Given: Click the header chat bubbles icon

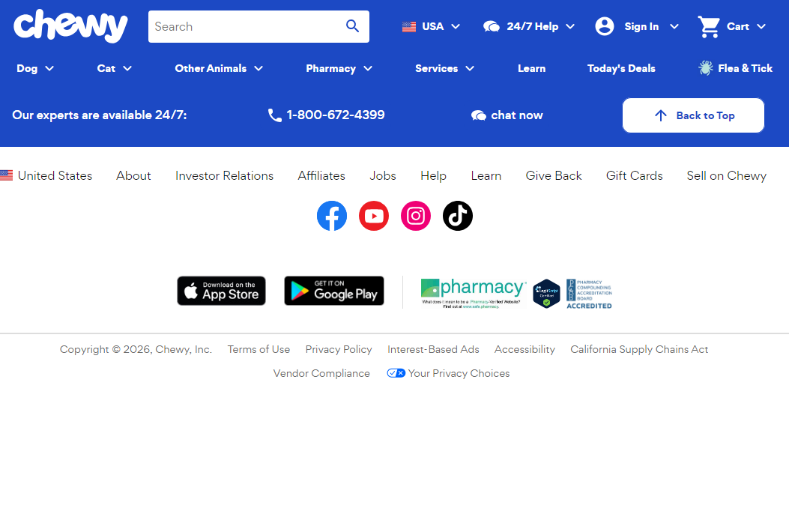Looking at the screenshot, I should pos(491,27).
